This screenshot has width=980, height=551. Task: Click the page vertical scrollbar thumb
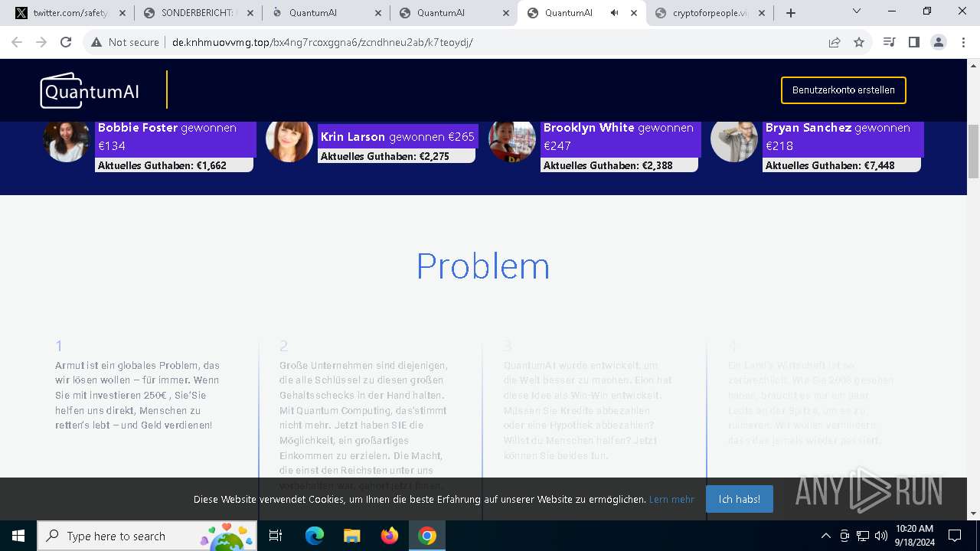[x=973, y=151]
